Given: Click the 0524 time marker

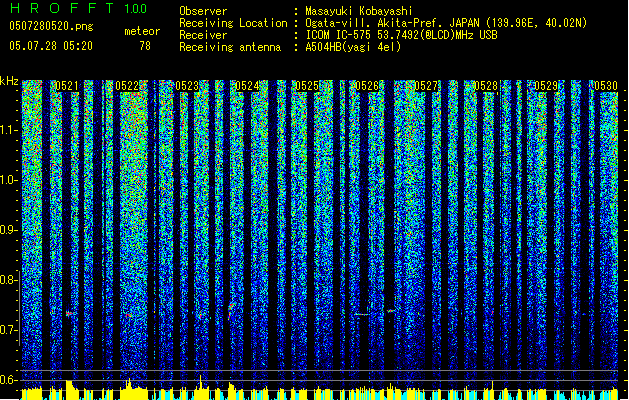Looking at the screenshot, I should tap(247, 86).
